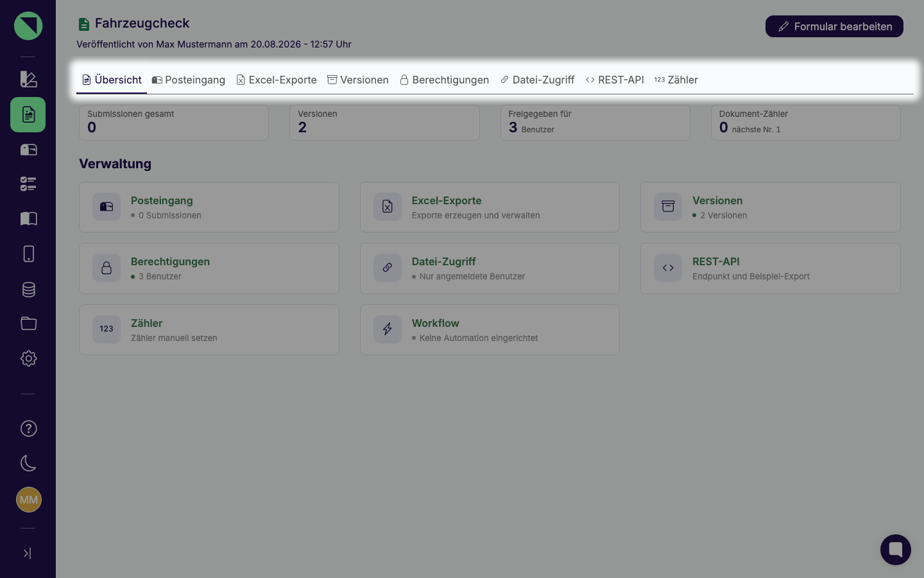
Task: Switch to the Datei-Zugriff tab
Action: 537,80
